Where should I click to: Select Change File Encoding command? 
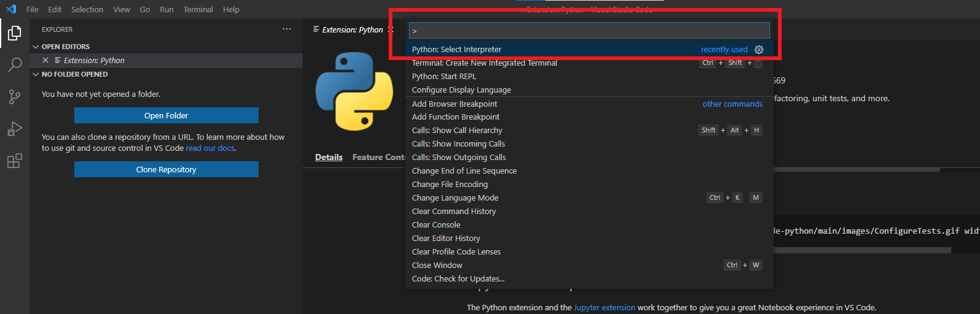point(589,184)
